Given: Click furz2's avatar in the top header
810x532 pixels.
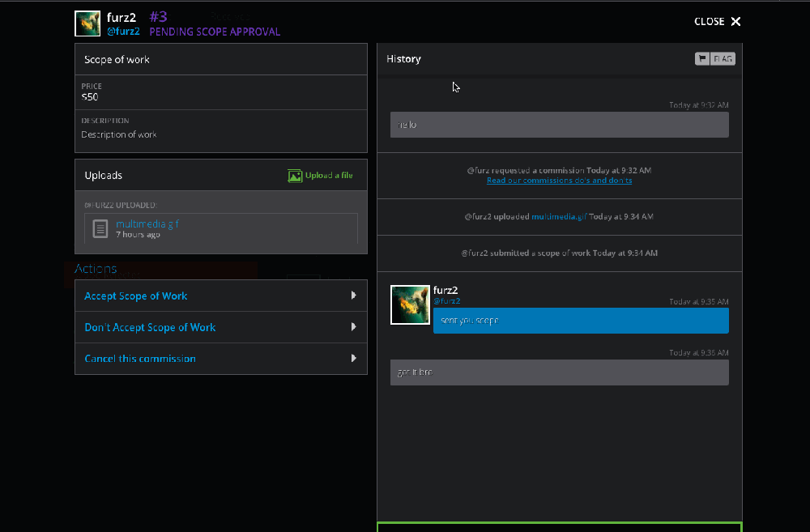Looking at the screenshot, I should click(87, 23).
